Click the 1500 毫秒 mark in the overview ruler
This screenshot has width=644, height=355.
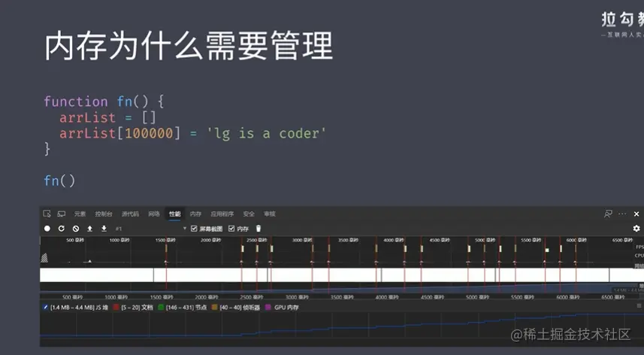tap(165, 240)
